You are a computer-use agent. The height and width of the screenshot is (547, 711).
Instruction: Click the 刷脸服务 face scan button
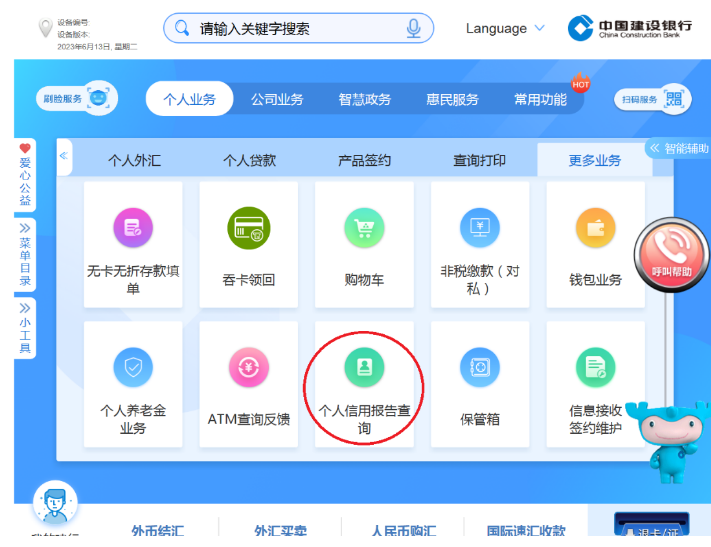(78, 99)
